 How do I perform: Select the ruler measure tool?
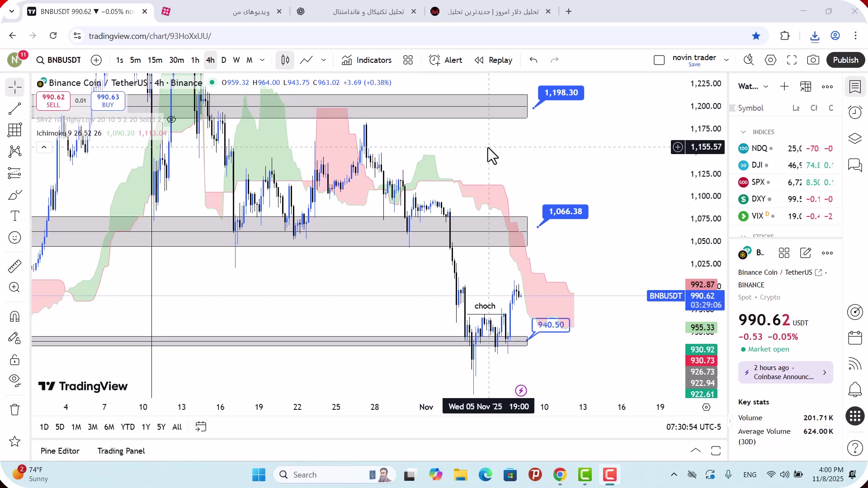point(14,266)
